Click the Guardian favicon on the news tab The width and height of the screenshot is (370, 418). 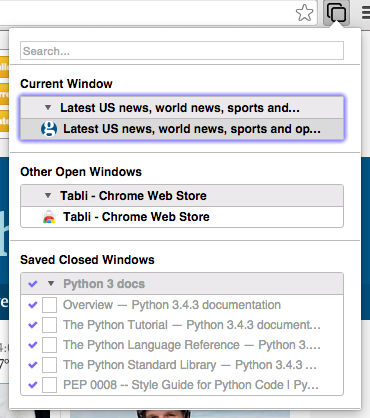(x=49, y=129)
